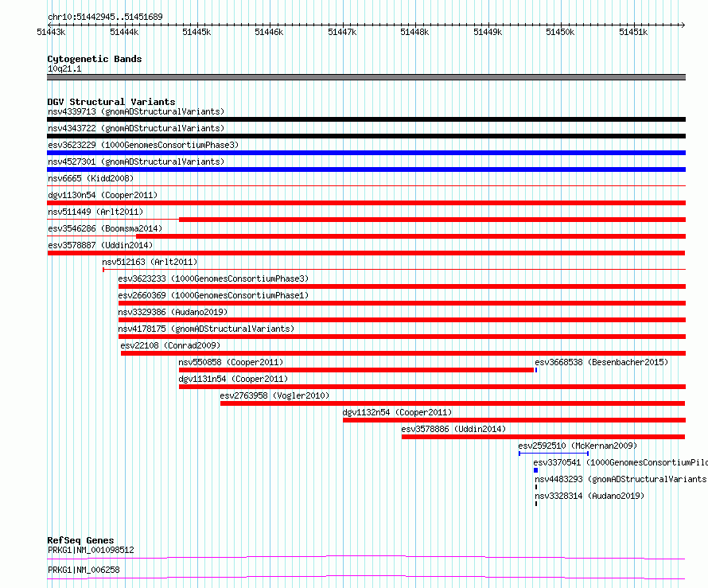
Task: Open esv3623233 (1000GenomesConsortiumPhase3) variant
Action: 213,278
